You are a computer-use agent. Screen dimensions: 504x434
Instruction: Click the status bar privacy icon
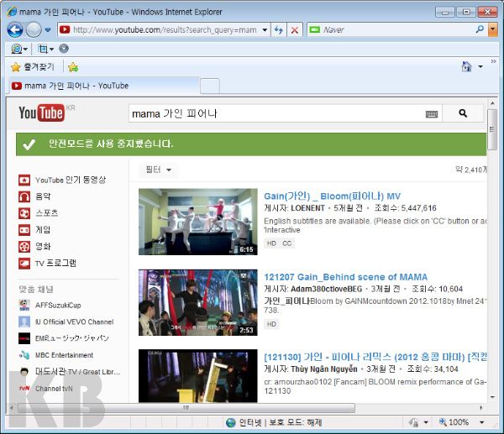click(x=414, y=422)
